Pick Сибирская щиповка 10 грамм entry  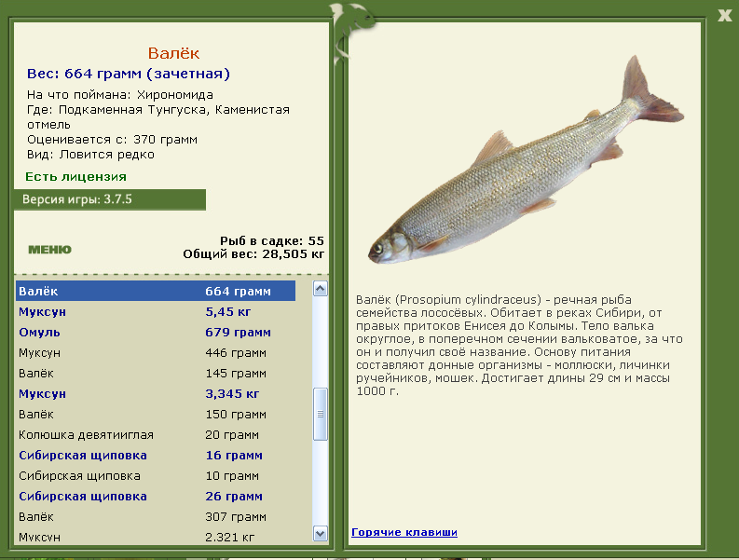coord(156,476)
